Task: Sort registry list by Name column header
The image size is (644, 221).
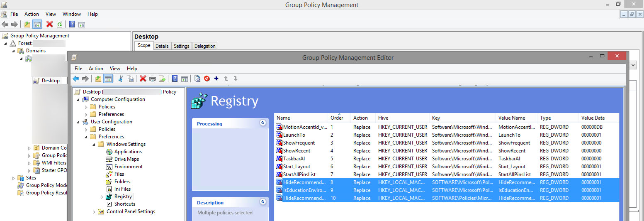Action: [301, 118]
